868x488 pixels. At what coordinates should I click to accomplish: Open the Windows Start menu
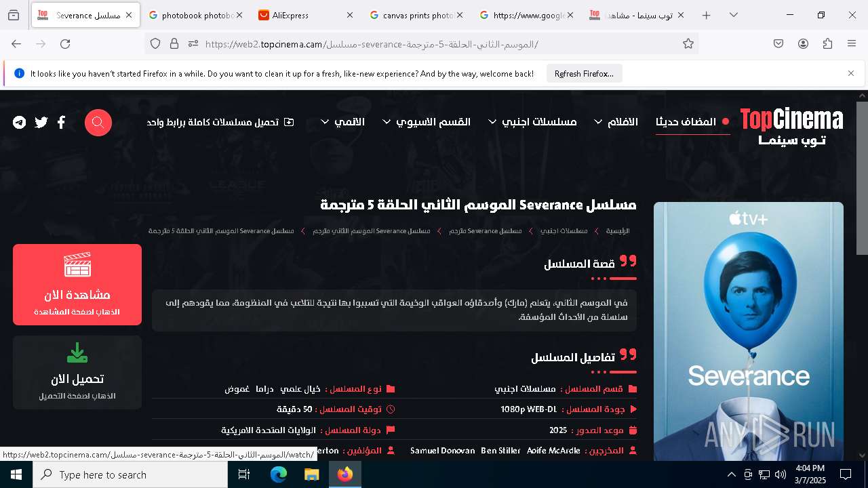[x=16, y=474]
